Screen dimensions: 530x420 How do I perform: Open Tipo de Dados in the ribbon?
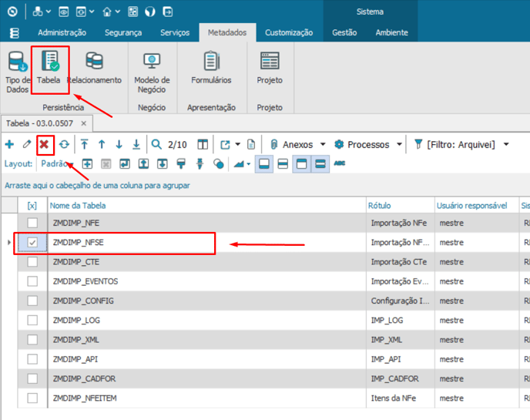17,72
